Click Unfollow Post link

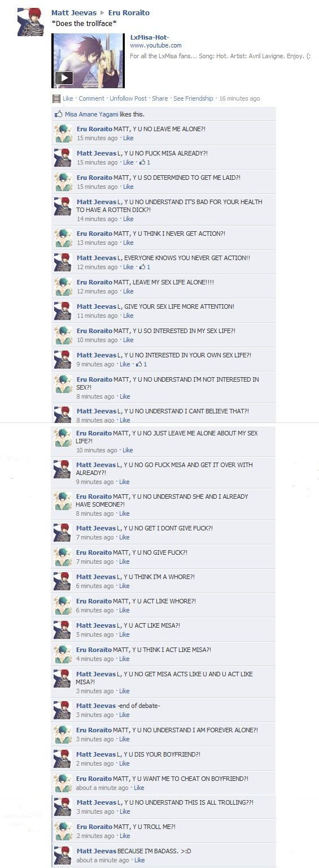[128, 98]
